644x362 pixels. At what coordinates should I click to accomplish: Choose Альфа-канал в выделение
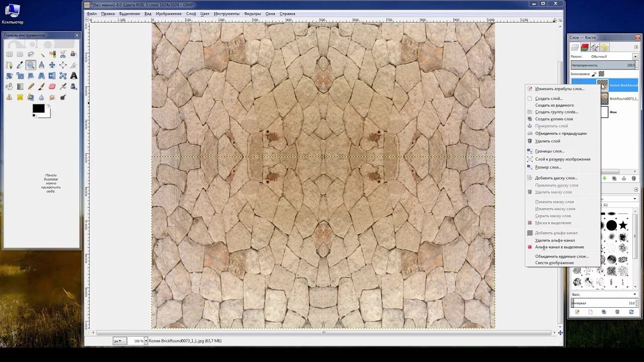pos(559,247)
